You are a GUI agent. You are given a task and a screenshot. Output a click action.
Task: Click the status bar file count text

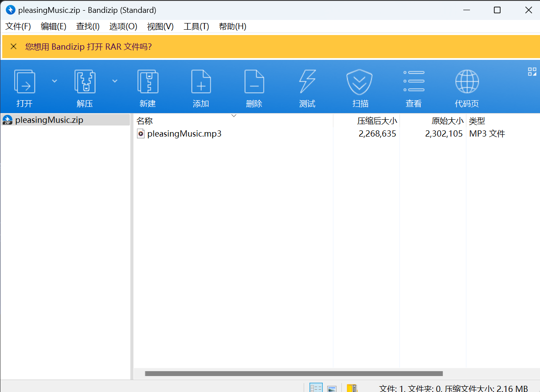pos(454,388)
